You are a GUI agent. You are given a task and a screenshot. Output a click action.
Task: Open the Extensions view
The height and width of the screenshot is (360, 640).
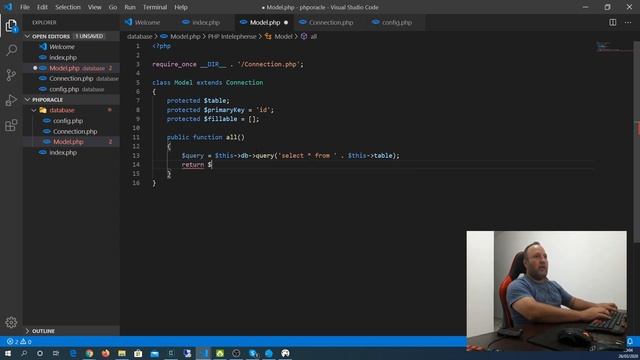11,125
